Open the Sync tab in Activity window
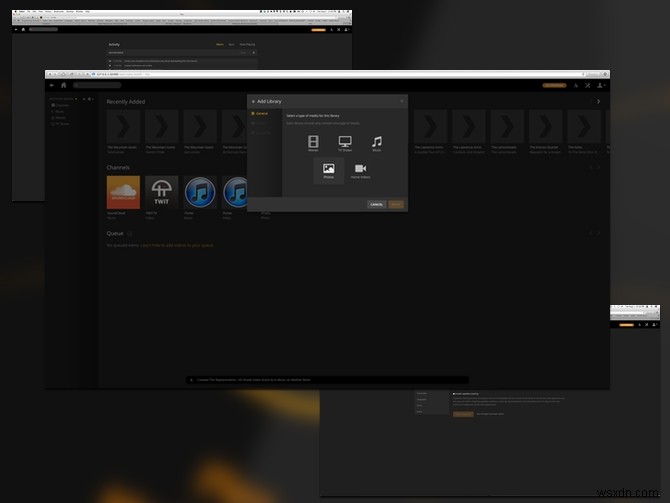 [x=231, y=44]
